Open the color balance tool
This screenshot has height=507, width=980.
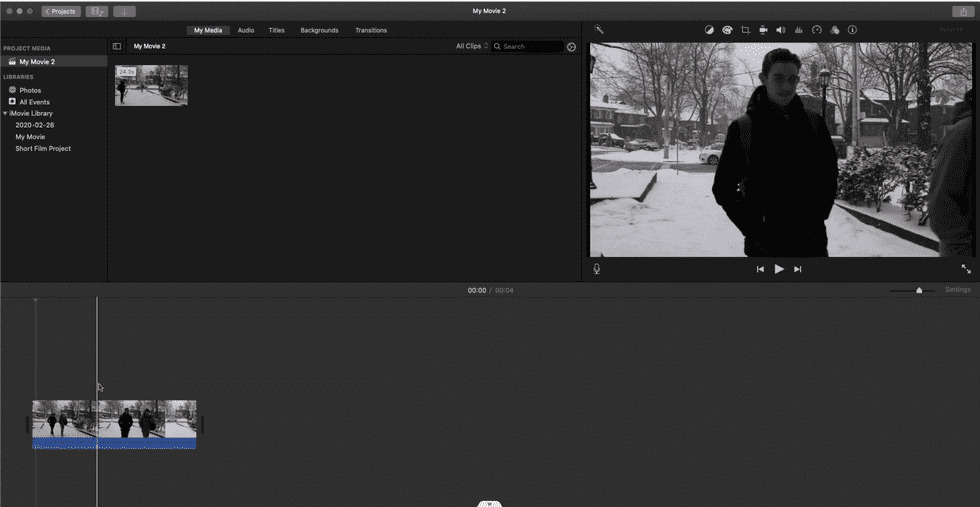pyautogui.click(x=709, y=30)
